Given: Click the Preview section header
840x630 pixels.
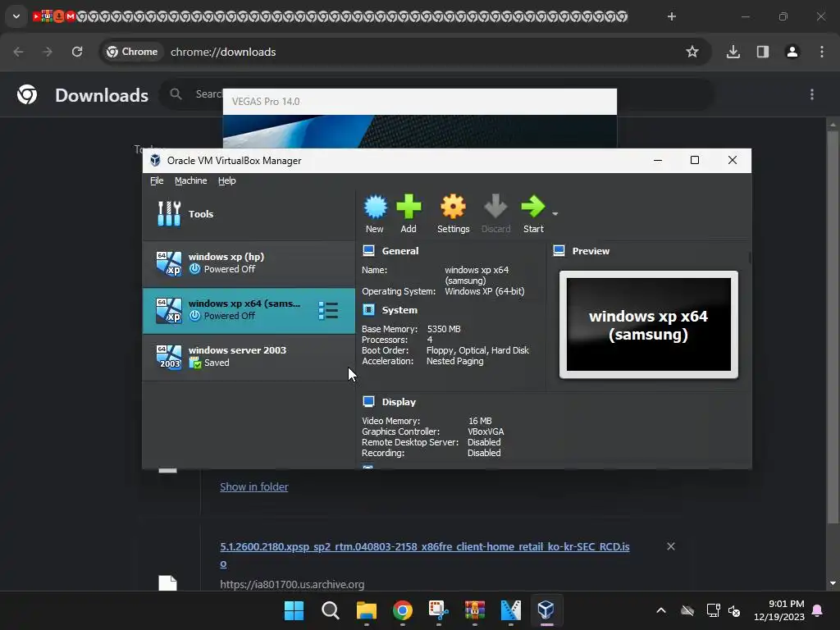Looking at the screenshot, I should pyautogui.click(x=591, y=251).
